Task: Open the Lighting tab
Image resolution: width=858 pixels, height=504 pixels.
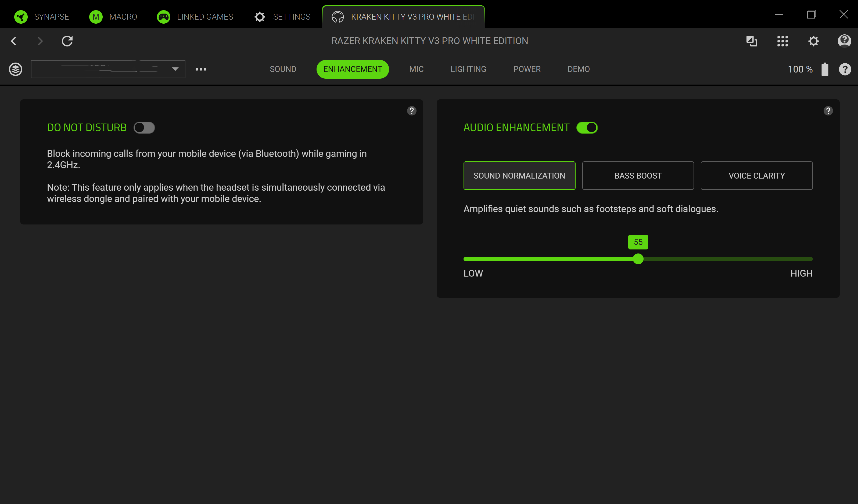Action: coord(468,69)
